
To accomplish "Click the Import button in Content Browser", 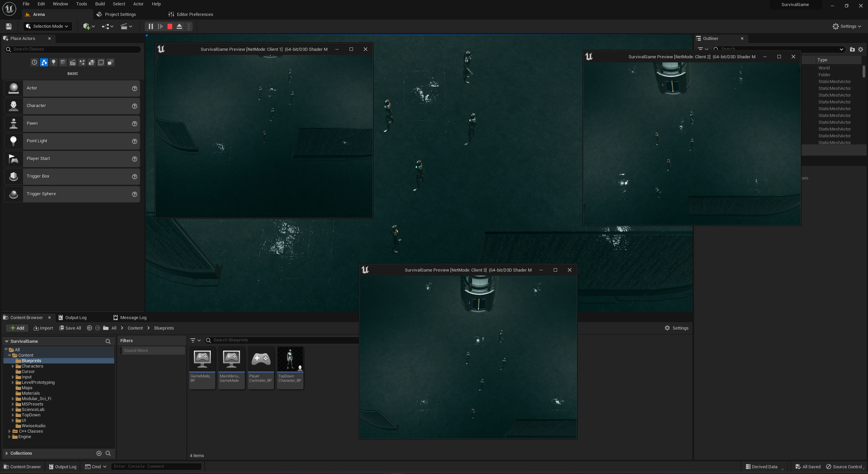I will [43, 328].
